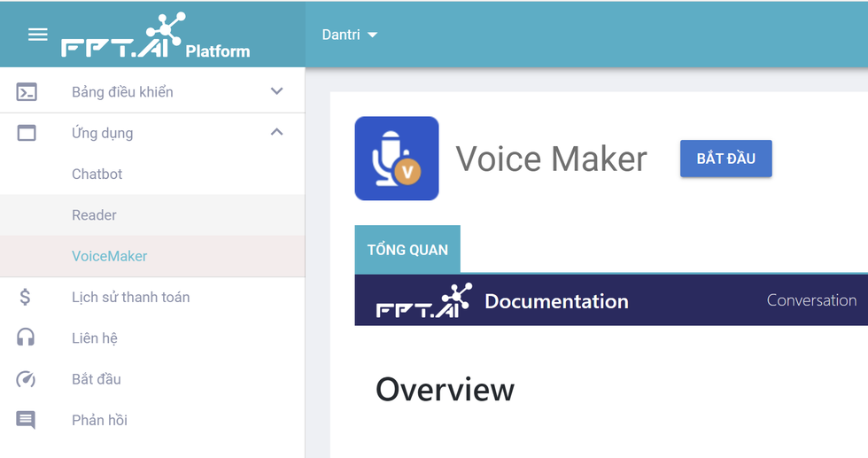Switch to the TỔNG QUAN tab

pyautogui.click(x=407, y=250)
